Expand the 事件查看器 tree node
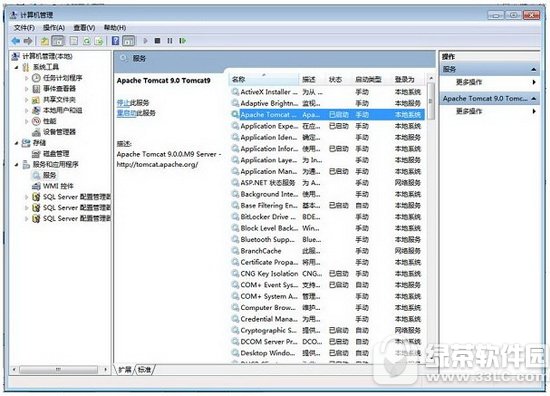 (27, 89)
